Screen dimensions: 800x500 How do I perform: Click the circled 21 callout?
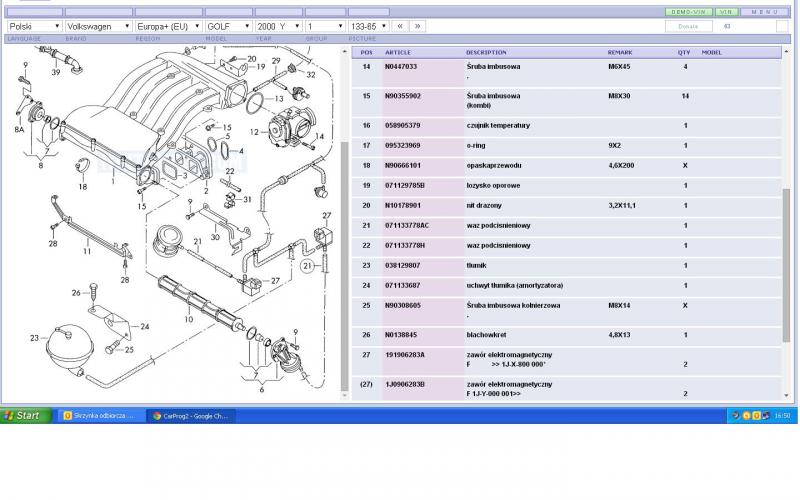tap(307, 266)
